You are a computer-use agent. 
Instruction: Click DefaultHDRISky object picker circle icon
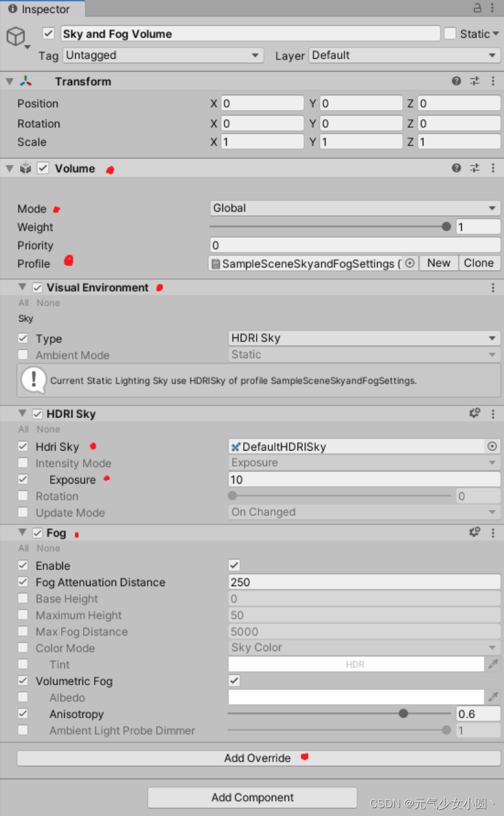pos(492,447)
